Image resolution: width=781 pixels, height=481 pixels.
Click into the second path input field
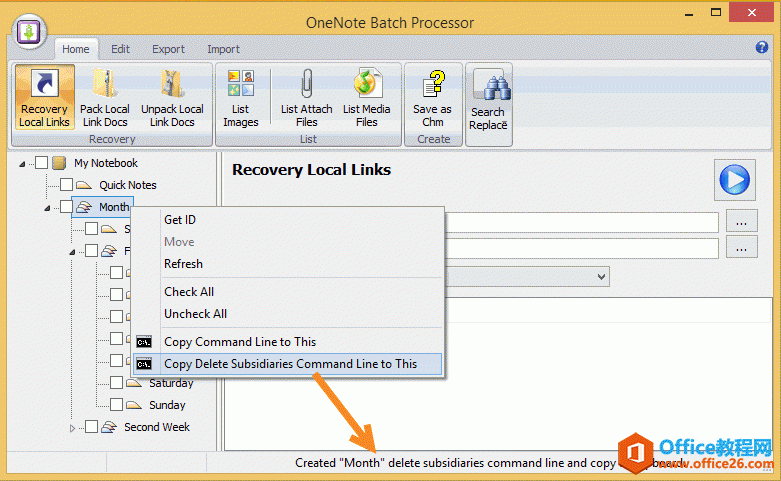pyautogui.click(x=582, y=248)
